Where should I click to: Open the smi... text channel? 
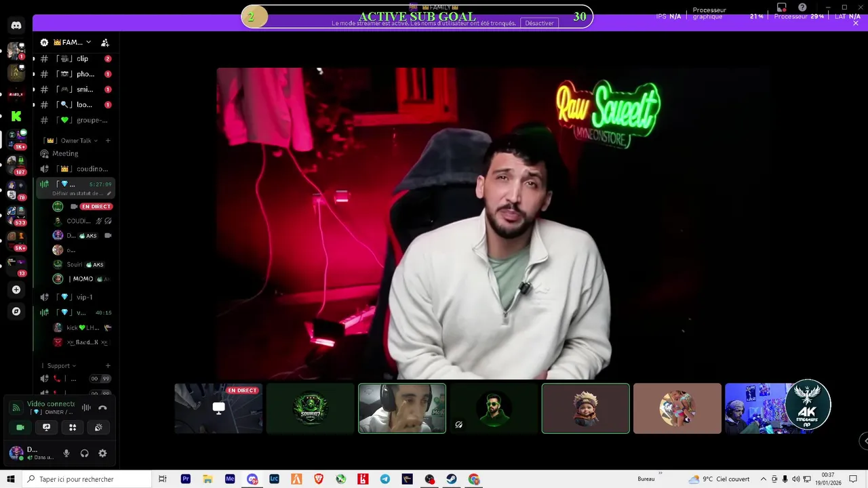(x=75, y=89)
